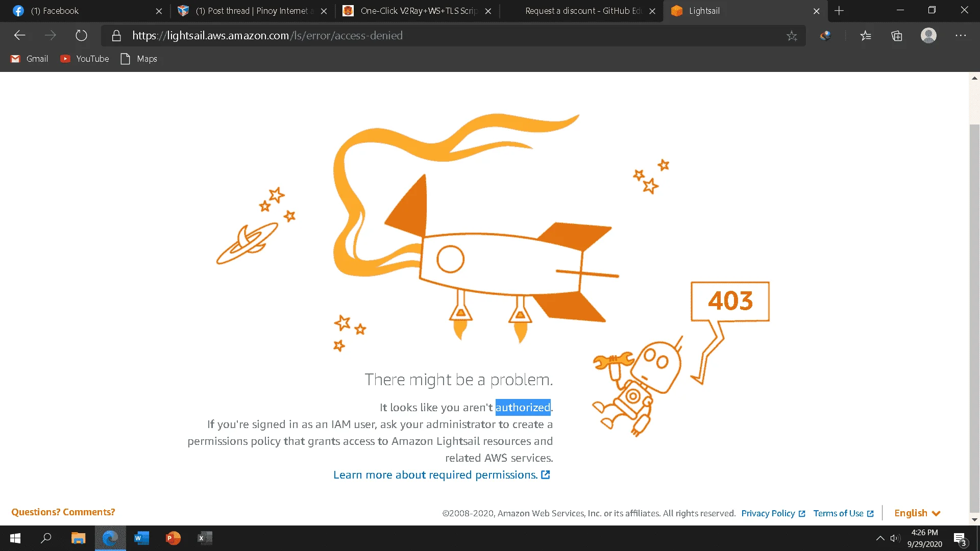This screenshot has width=980, height=551.
Task: Restore down the Edge browser window
Action: 932,10
